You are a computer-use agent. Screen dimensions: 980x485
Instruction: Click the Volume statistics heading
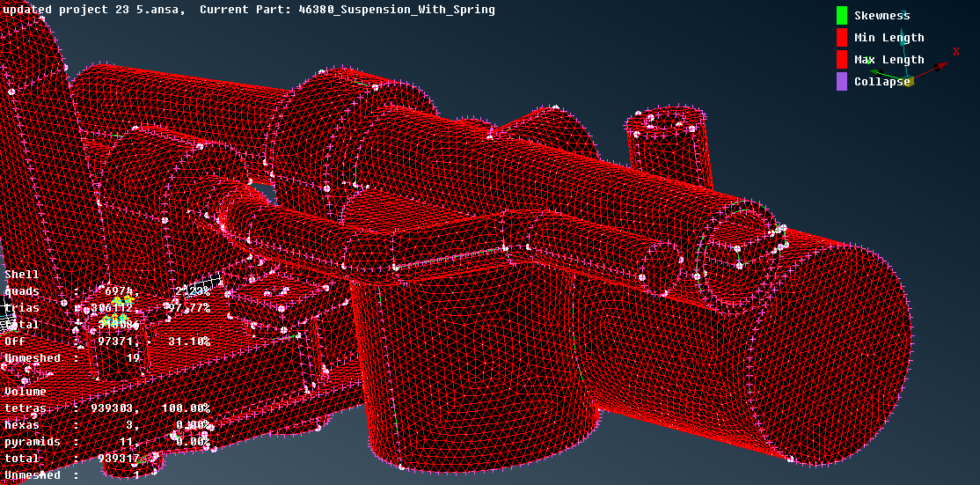point(26,392)
